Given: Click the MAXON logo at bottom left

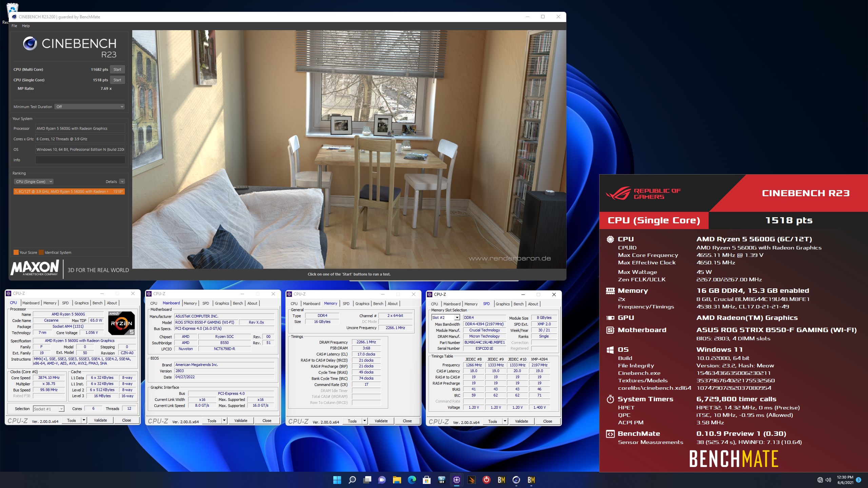Looking at the screenshot, I should [35, 268].
